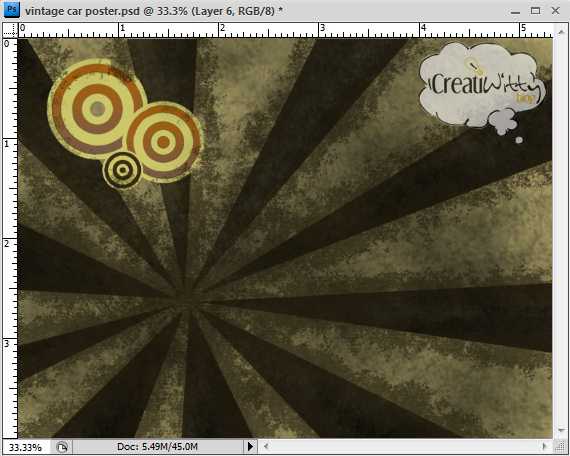Click the sunburst rays' center point

click(x=188, y=302)
